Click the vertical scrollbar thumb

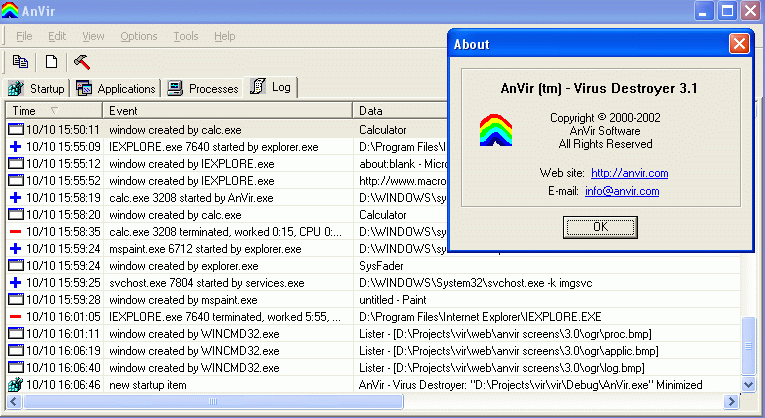point(748,345)
